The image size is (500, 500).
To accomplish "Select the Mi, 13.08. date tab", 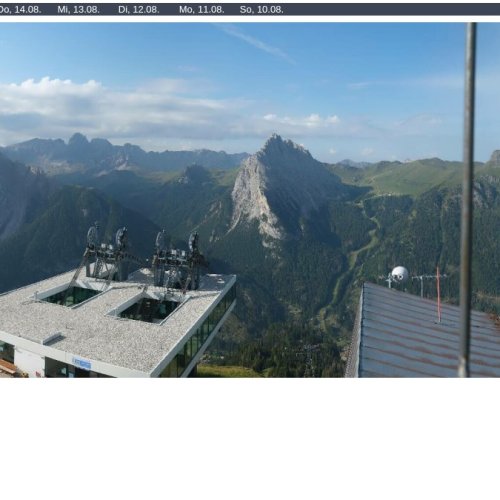I will [78, 10].
